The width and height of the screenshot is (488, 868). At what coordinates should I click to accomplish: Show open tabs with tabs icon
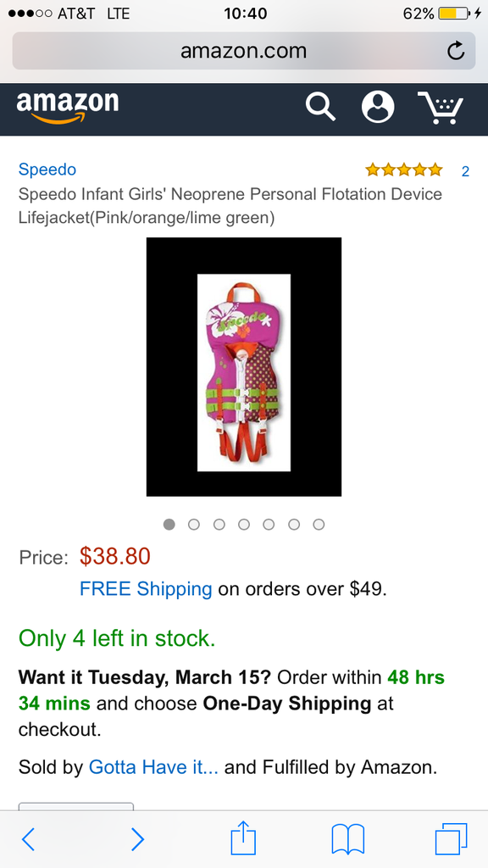pos(451,839)
